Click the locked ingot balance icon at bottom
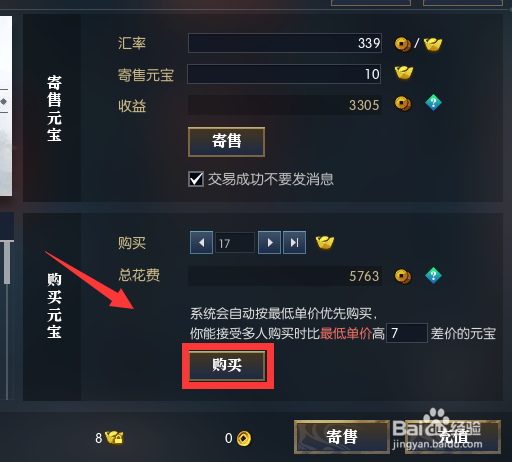 click(114, 438)
